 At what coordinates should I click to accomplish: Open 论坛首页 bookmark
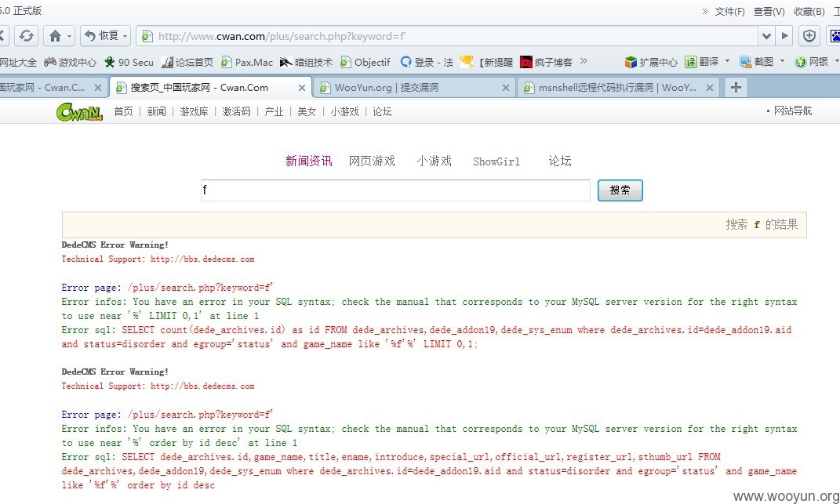click(x=187, y=62)
